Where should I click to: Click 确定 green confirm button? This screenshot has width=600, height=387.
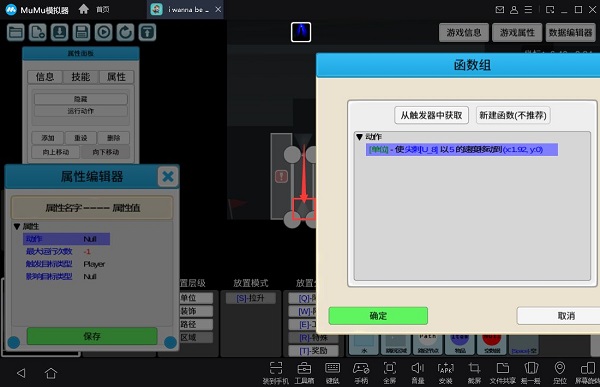point(378,316)
